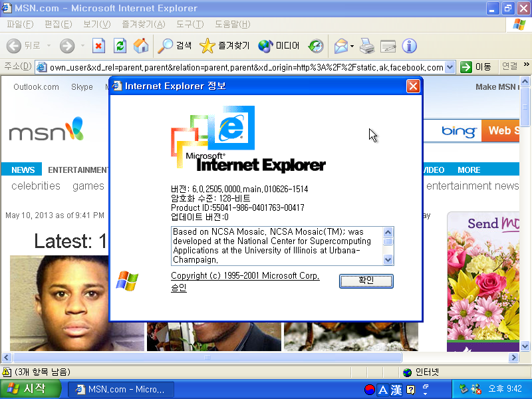Click the 漢 Hanja conversion icon

396,390
